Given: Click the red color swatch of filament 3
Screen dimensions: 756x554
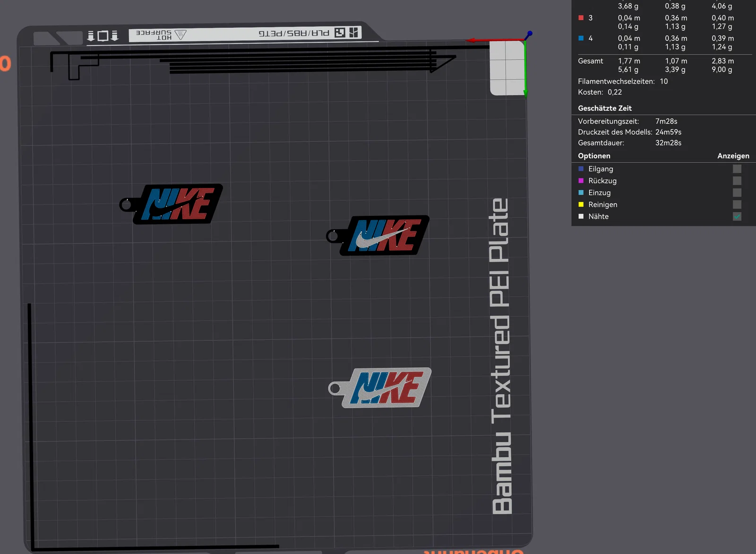Looking at the screenshot, I should 581,18.
